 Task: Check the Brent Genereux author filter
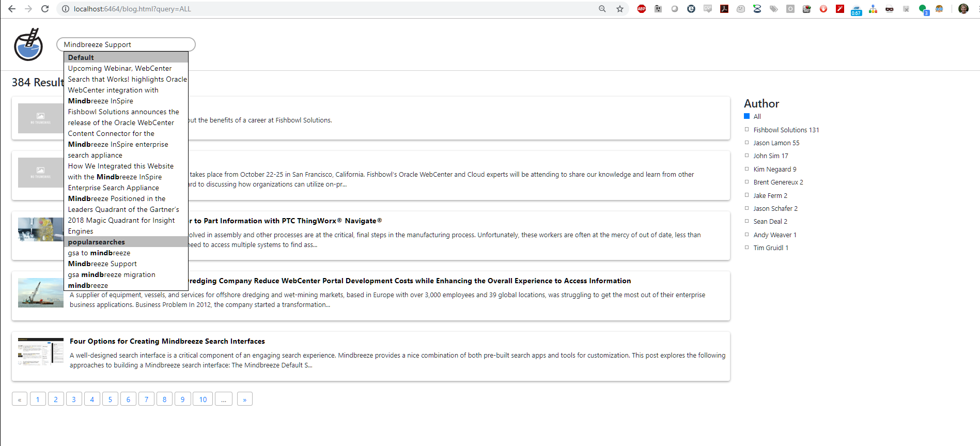pyautogui.click(x=746, y=182)
